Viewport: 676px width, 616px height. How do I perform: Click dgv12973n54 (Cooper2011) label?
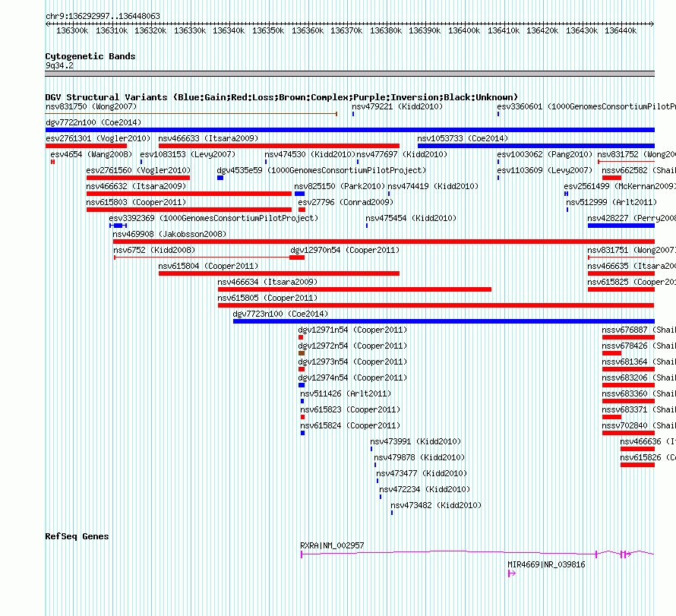[352, 362]
